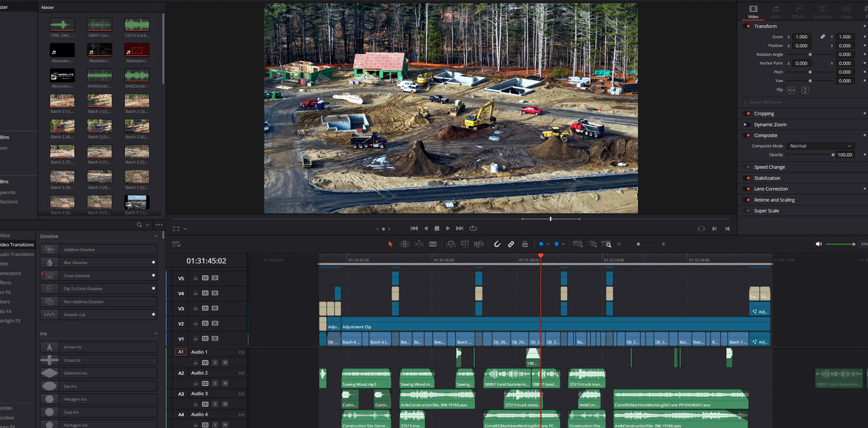Disable the Composite section toggle

747,135
